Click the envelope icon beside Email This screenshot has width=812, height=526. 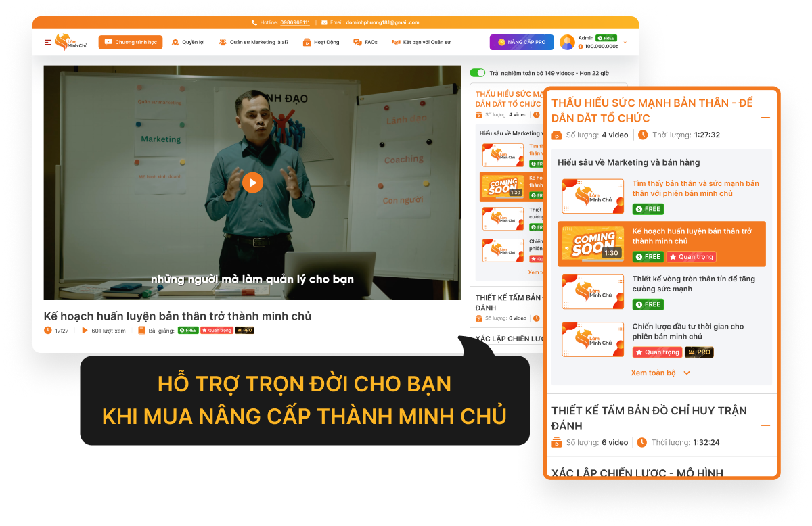(324, 22)
